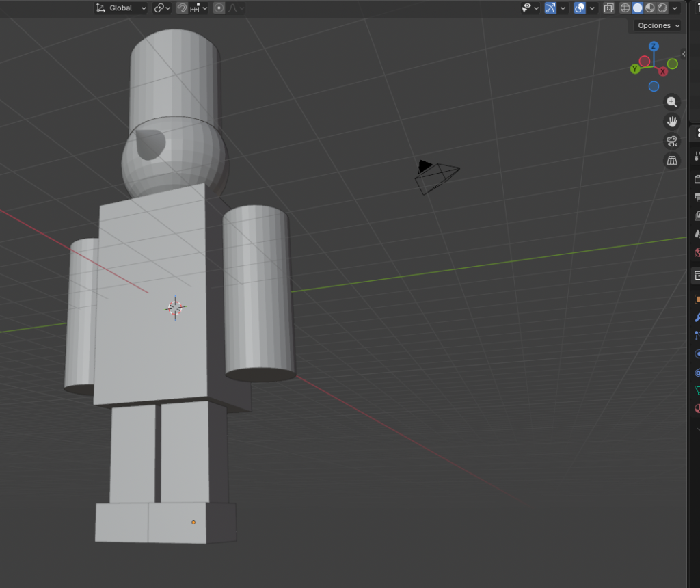This screenshot has width=700, height=588.
Task: Toggle the camera view icon
Action: point(672,142)
